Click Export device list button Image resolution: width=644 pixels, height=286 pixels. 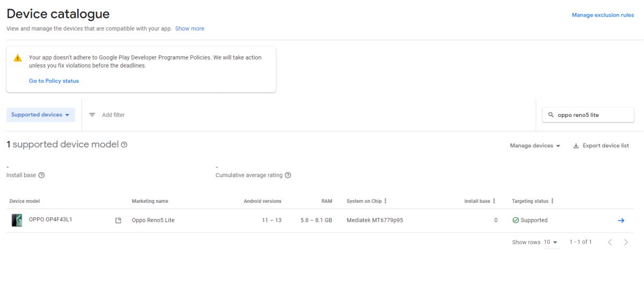[601, 145]
